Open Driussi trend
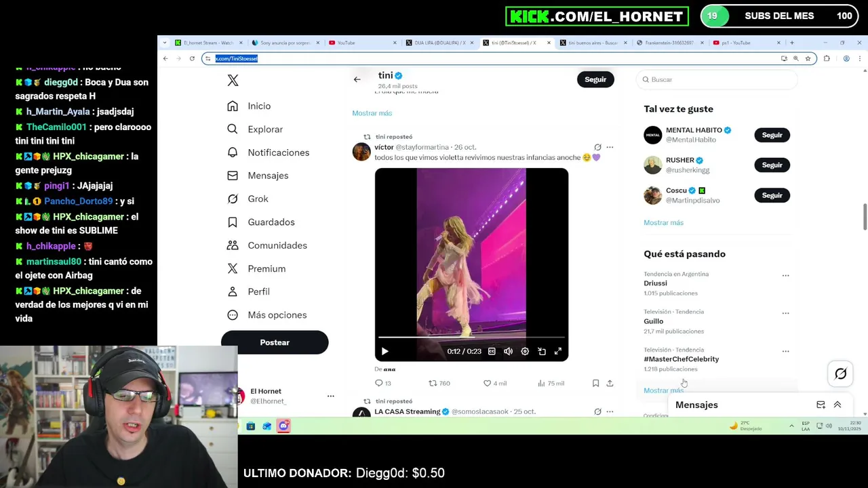Viewport: 868px width, 488px height. coord(655,283)
